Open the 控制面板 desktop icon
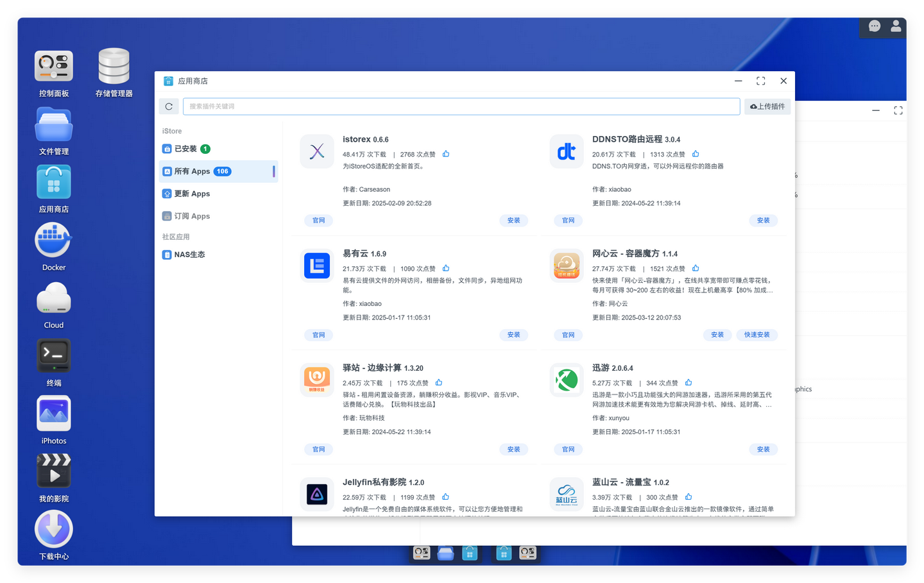The image size is (924, 583). [54, 66]
